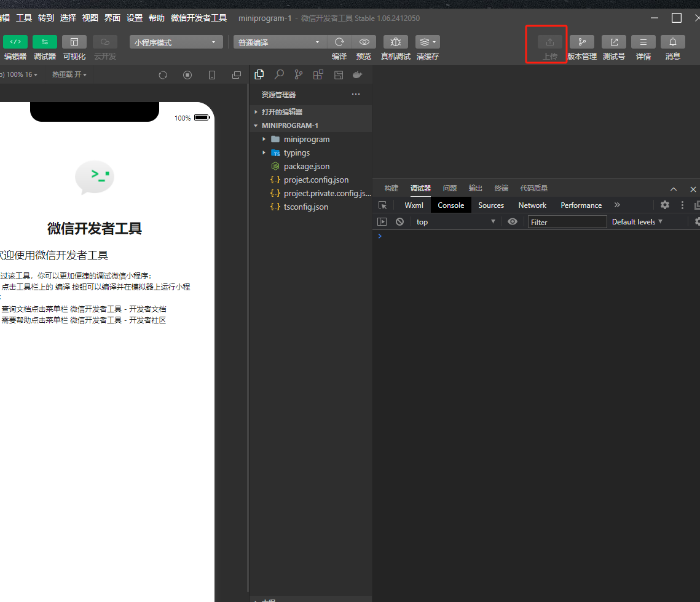
Task: Collapse the MINIPROGRAM-1 project tree
Action: (x=311, y=125)
